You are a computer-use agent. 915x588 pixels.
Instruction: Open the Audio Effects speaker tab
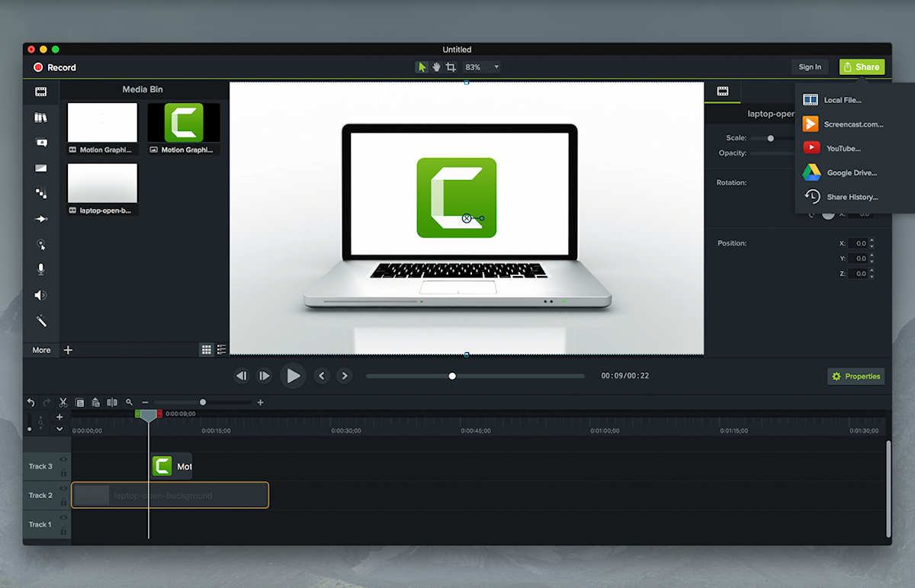tap(41, 295)
